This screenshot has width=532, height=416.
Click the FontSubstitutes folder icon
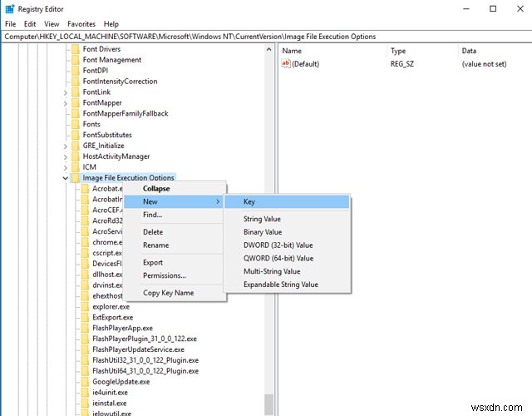tap(76, 135)
